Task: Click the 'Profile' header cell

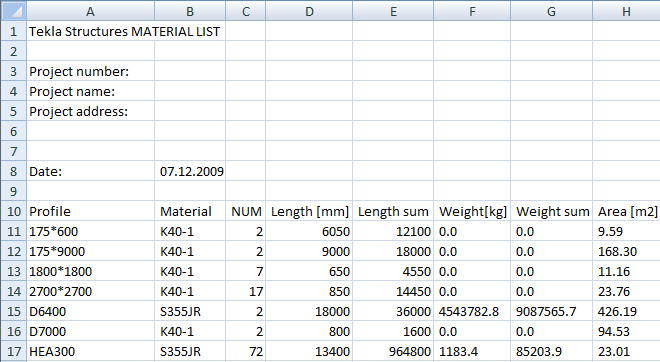Action: (x=90, y=211)
